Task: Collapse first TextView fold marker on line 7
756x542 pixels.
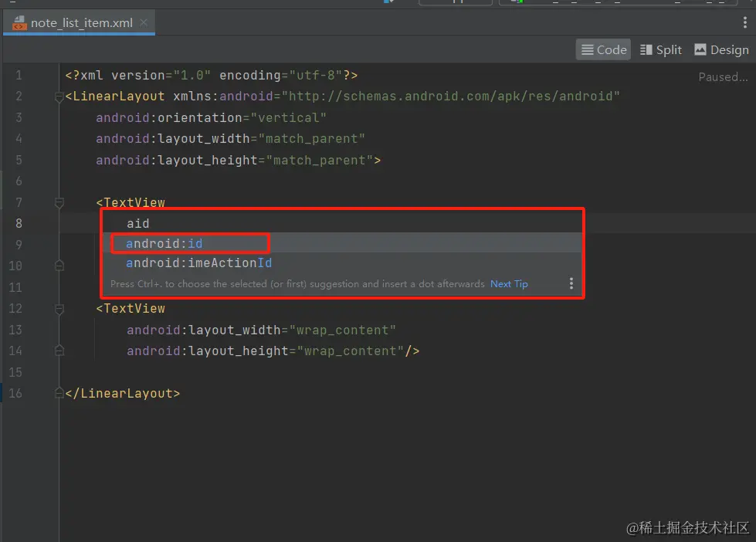Action: [x=59, y=203]
